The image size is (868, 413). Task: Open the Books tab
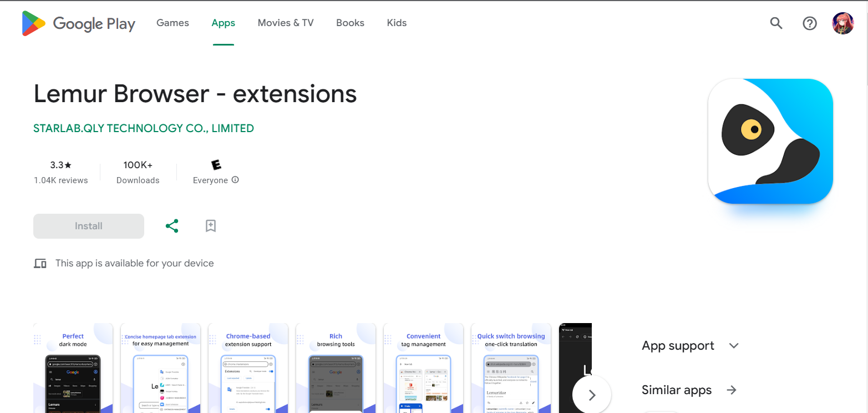click(350, 23)
